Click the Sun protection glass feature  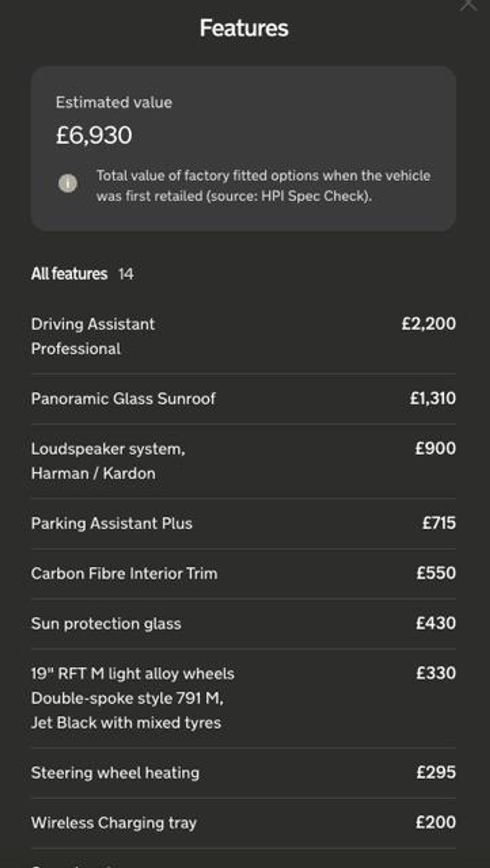(106, 624)
